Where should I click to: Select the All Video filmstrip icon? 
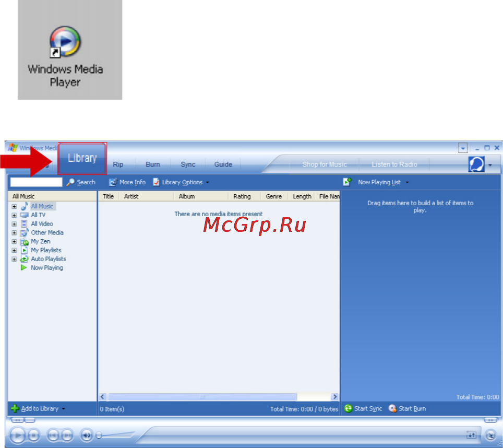click(x=24, y=223)
